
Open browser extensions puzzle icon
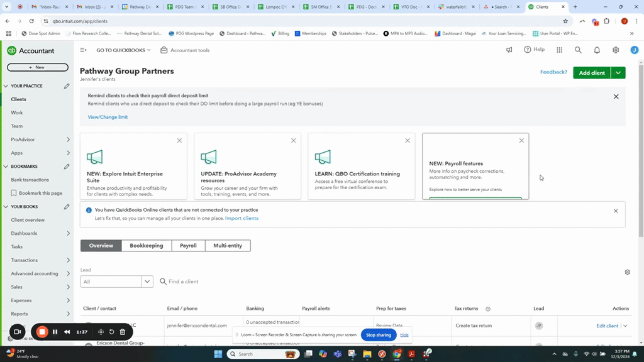pyautogui.click(x=607, y=21)
